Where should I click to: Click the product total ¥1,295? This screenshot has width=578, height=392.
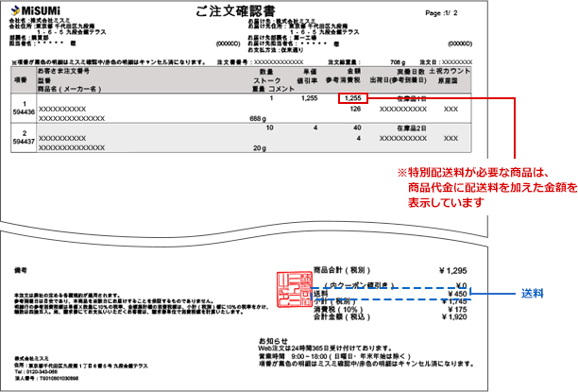(453, 271)
